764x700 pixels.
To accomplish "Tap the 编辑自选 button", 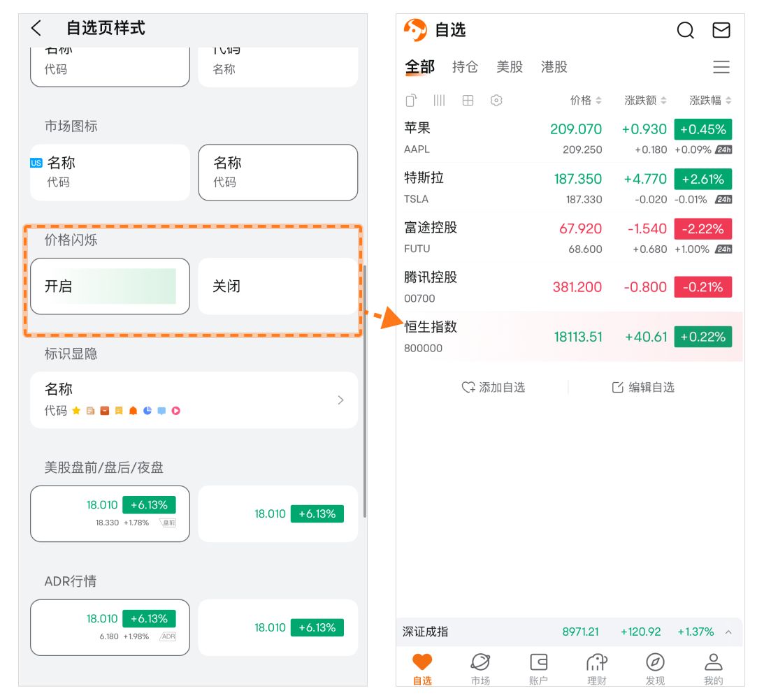I will pyautogui.click(x=643, y=387).
